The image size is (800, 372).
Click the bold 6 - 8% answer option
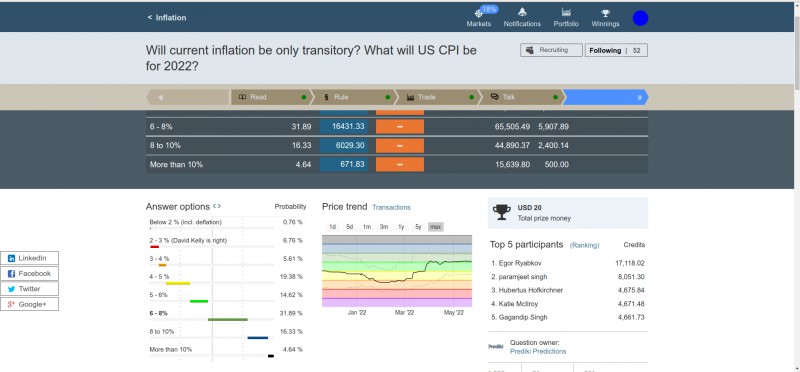coord(158,313)
